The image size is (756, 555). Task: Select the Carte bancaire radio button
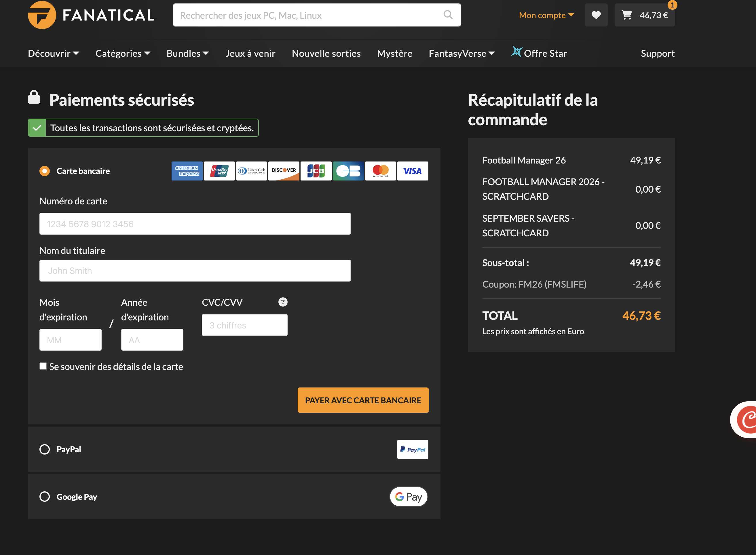[x=45, y=171]
